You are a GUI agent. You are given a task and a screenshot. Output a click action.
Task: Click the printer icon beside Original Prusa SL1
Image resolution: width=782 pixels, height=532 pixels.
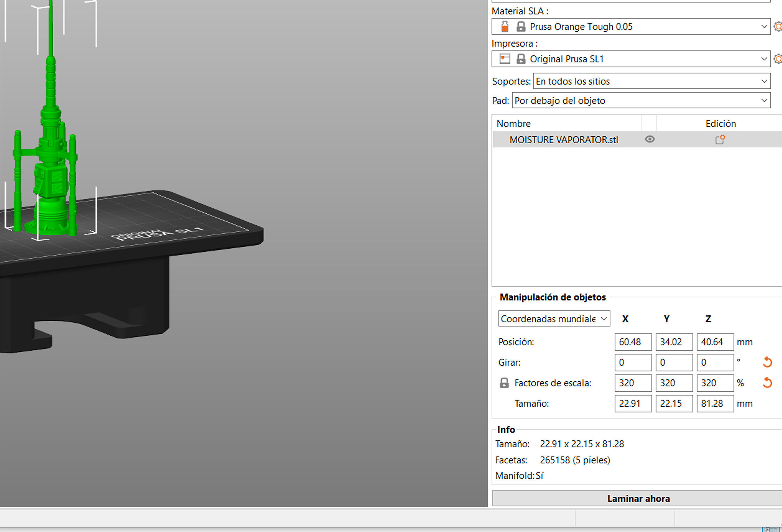[505, 59]
